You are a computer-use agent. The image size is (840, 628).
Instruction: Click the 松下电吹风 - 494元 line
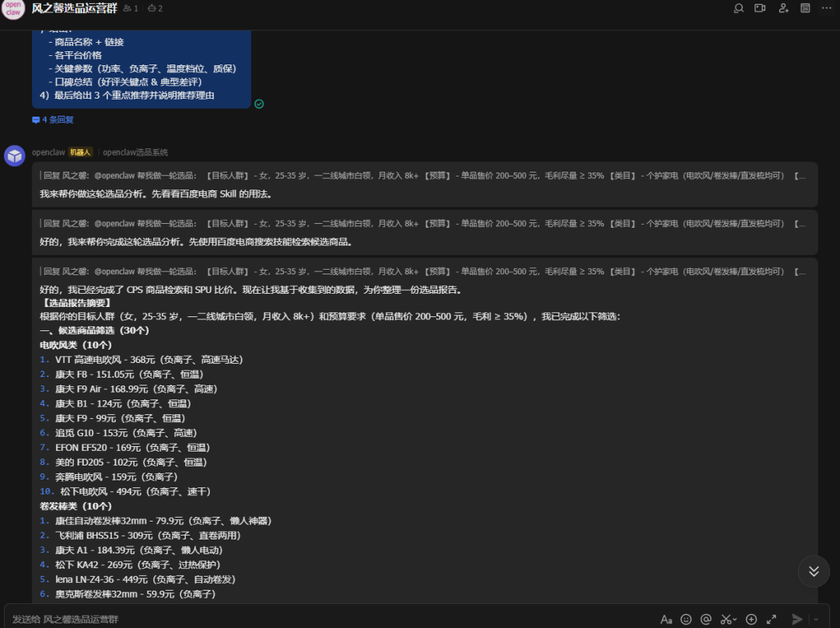(x=126, y=491)
